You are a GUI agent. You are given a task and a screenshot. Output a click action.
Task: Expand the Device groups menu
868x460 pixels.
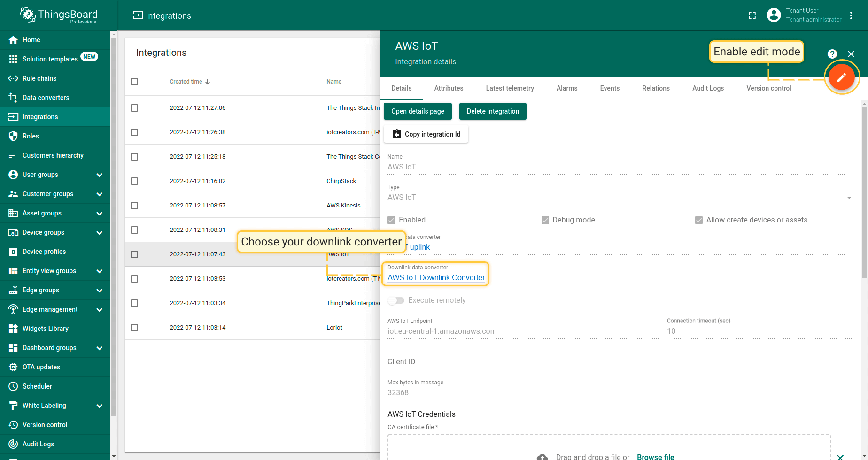[99, 232]
